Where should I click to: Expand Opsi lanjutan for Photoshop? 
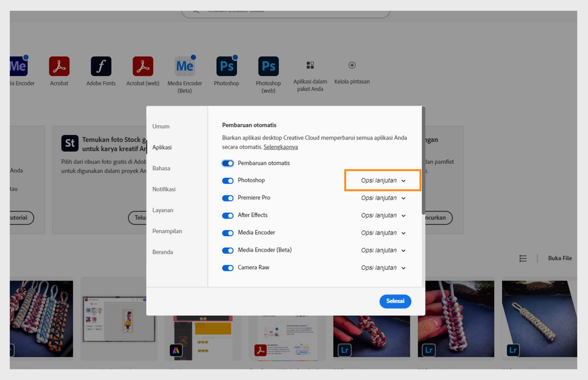(x=383, y=180)
